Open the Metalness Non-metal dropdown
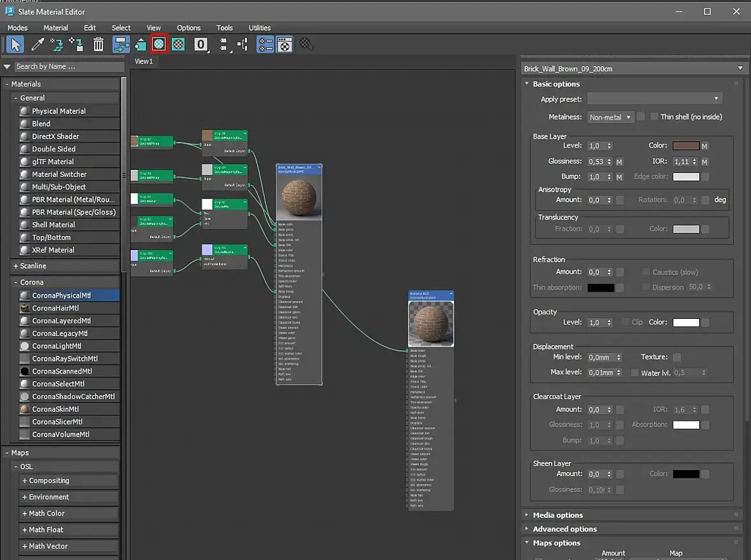Image resolution: width=751 pixels, height=560 pixels. pos(610,117)
